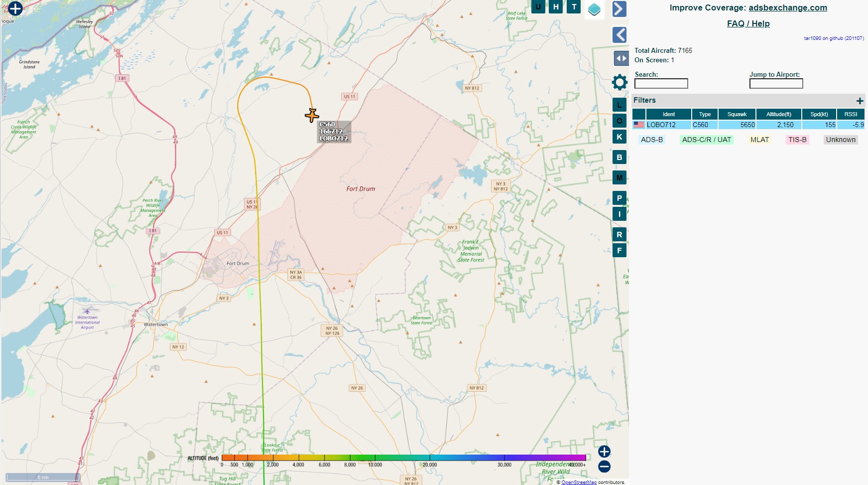Screen dimensions: 868x485
Task: Click the round plus icon at map corner
Action: [x=15, y=8]
